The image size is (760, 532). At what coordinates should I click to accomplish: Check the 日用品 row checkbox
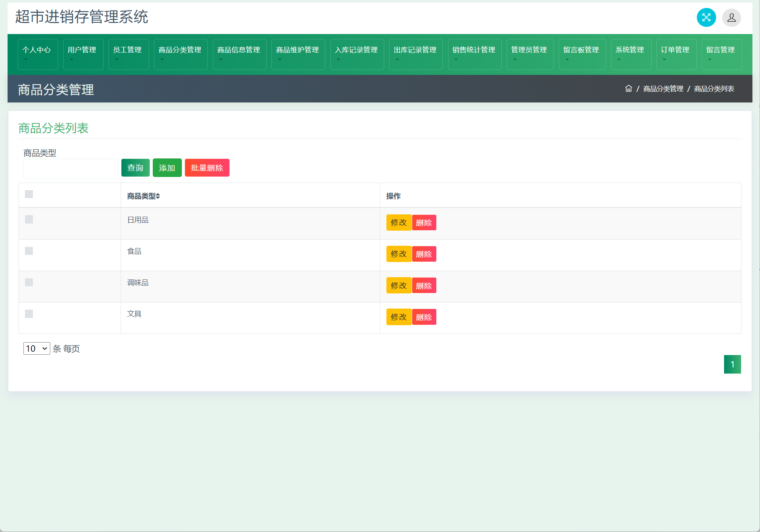(29, 220)
